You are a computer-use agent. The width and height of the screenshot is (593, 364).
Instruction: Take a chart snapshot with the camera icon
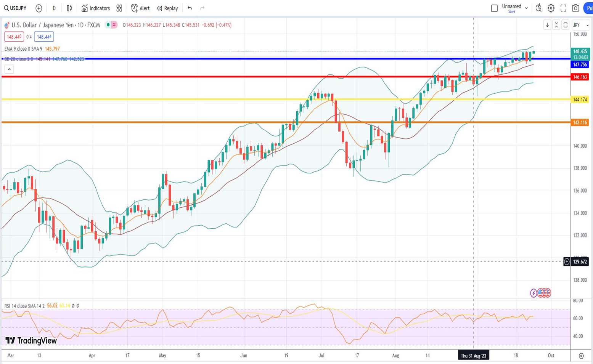click(575, 8)
